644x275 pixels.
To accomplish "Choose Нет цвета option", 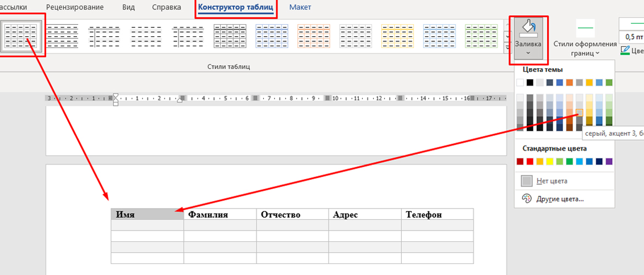I will [x=552, y=181].
